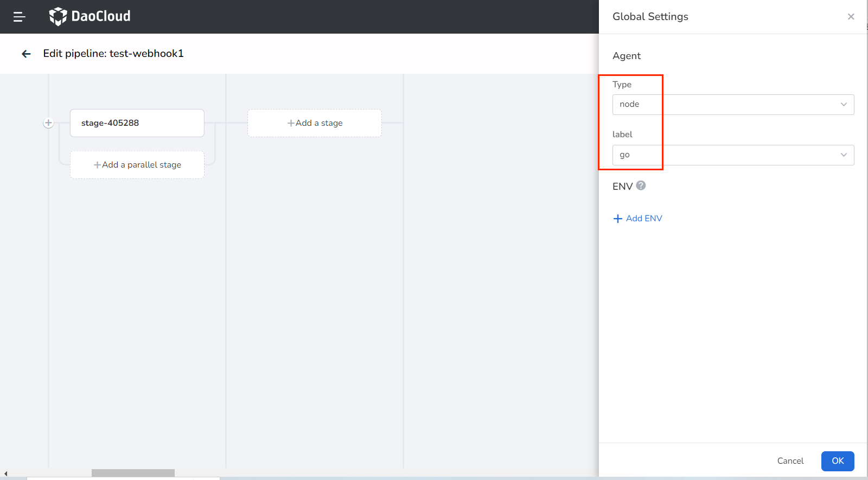Viewport: 868px width, 480px height.
Task: Click the plus circle before stage-405288
Action: 48,123
